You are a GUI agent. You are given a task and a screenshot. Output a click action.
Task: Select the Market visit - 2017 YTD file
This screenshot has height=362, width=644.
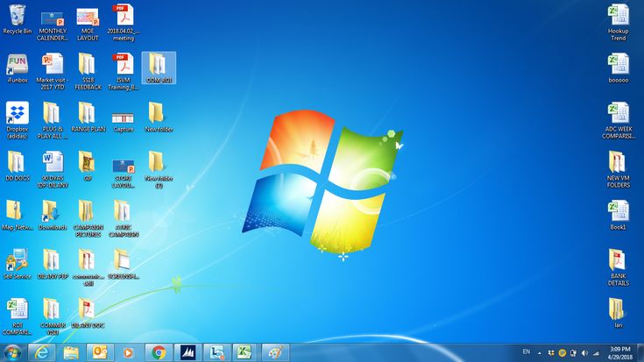pos(53,72)
